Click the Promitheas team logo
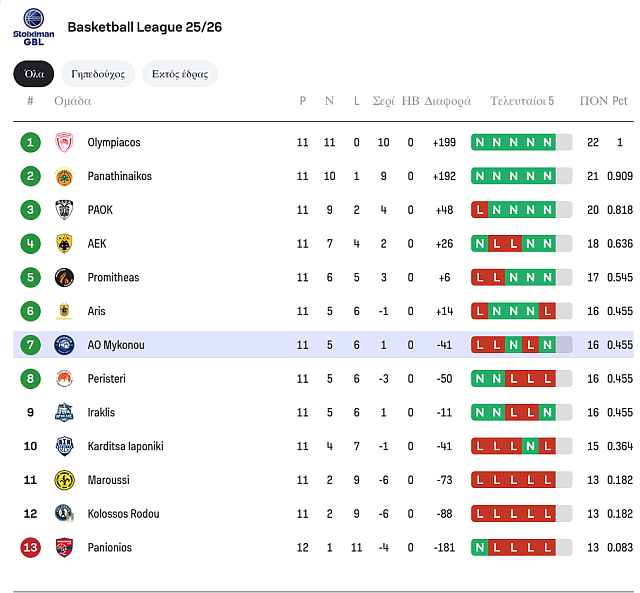The width and height of the screenshot is (640, 593). point(64,277)
